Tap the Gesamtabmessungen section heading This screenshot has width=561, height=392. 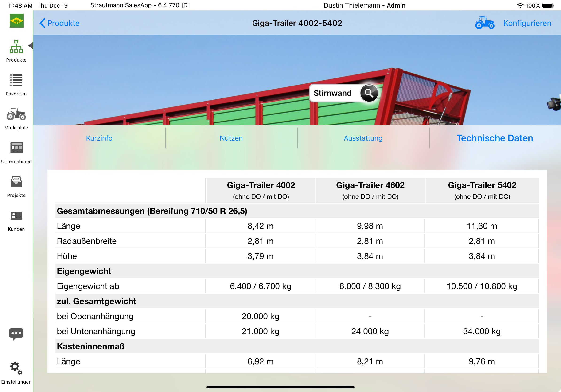pyautogui.click(x=152, y=211)
